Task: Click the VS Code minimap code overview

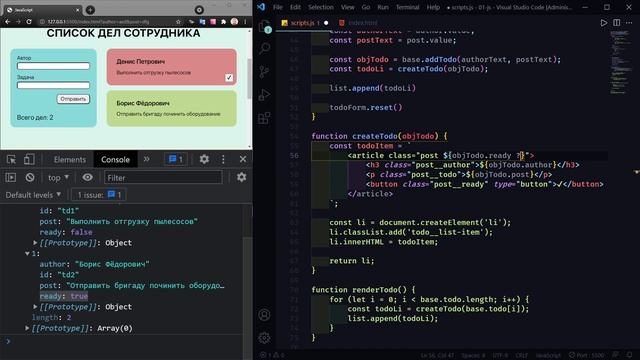Action: pos(622,61)
